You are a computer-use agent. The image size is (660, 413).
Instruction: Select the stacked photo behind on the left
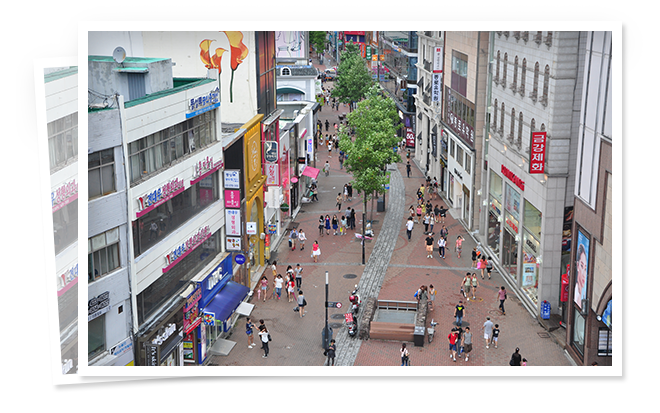pos(58,220)
